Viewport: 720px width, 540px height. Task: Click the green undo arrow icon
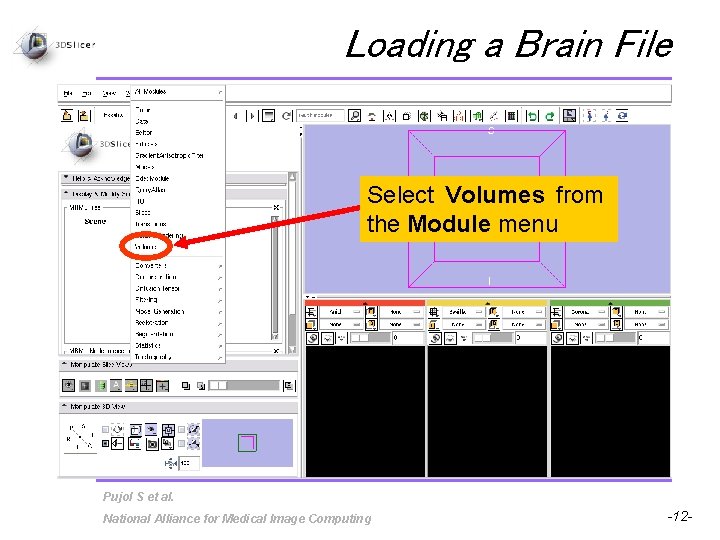coord(533,116)
